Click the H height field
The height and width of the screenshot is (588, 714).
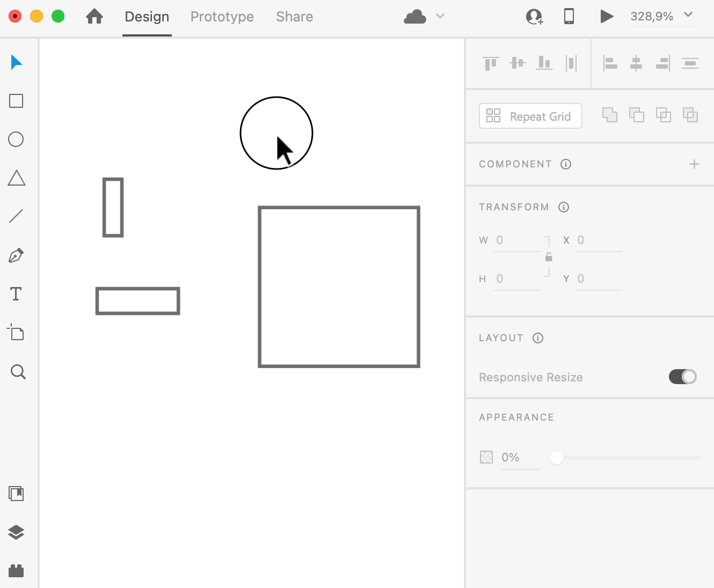point(518,279)
